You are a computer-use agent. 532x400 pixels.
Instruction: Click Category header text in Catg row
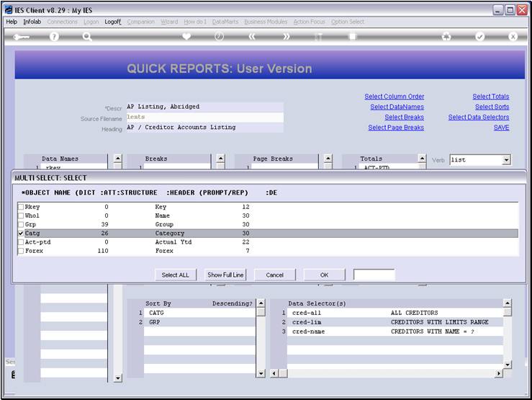click(x=170, y=234)
